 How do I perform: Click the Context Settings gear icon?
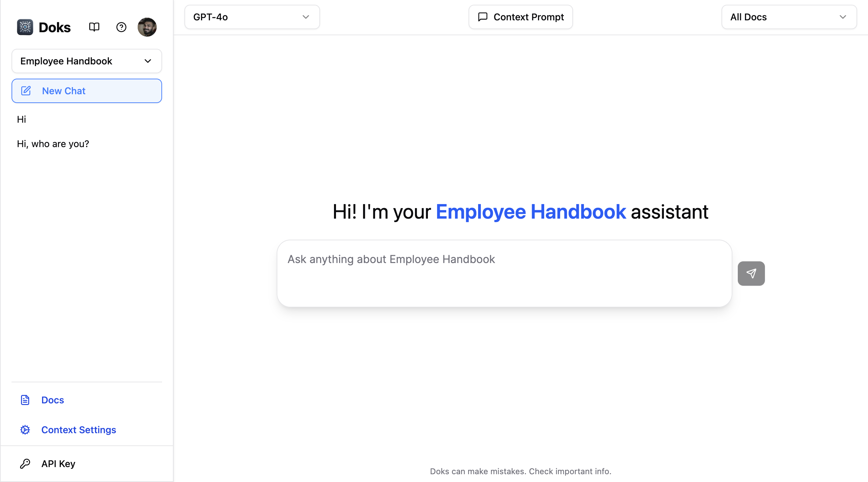[25, 430]
